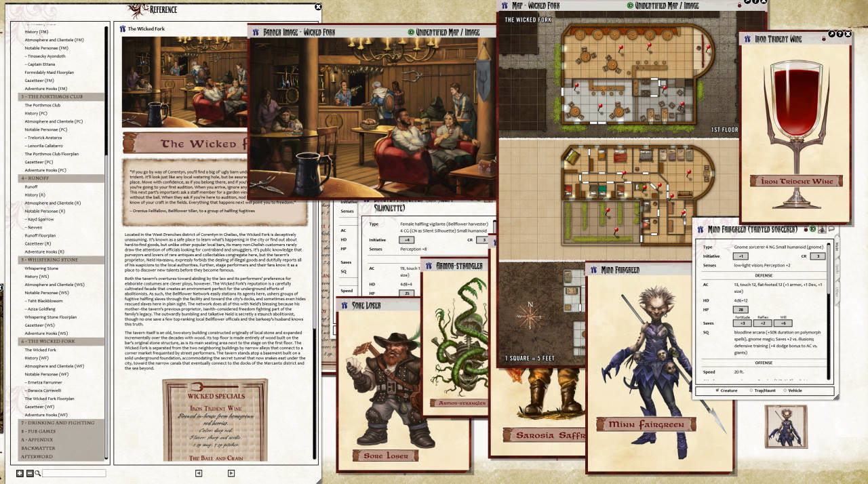Click the previous page arrow below the Reference text
Image resolution: width=868 pixels, height=484 pixels.
(x=199, y=472)
